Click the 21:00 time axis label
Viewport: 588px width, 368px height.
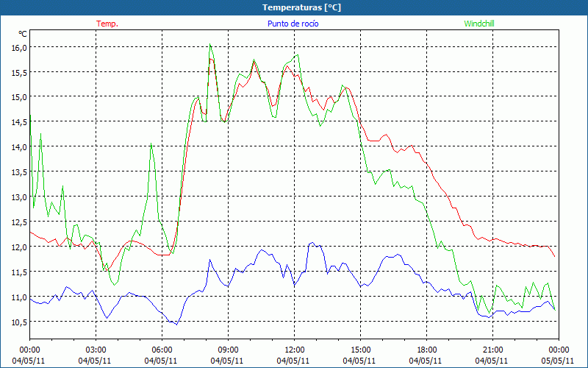pyautogui.click(x=492, y=350)
